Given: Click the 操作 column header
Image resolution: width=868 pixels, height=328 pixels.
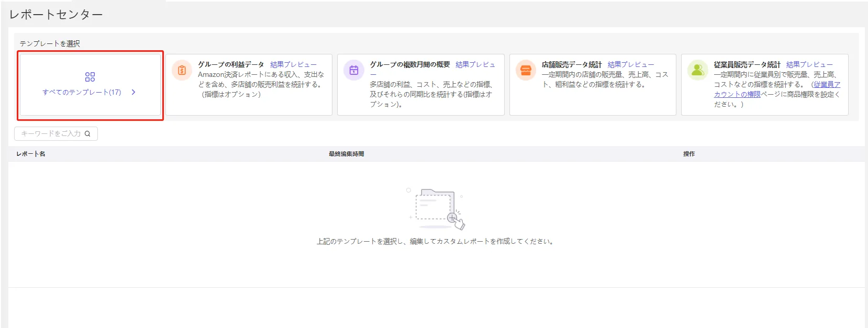Looking at the screenshot, I should click(x=689, y=154).
